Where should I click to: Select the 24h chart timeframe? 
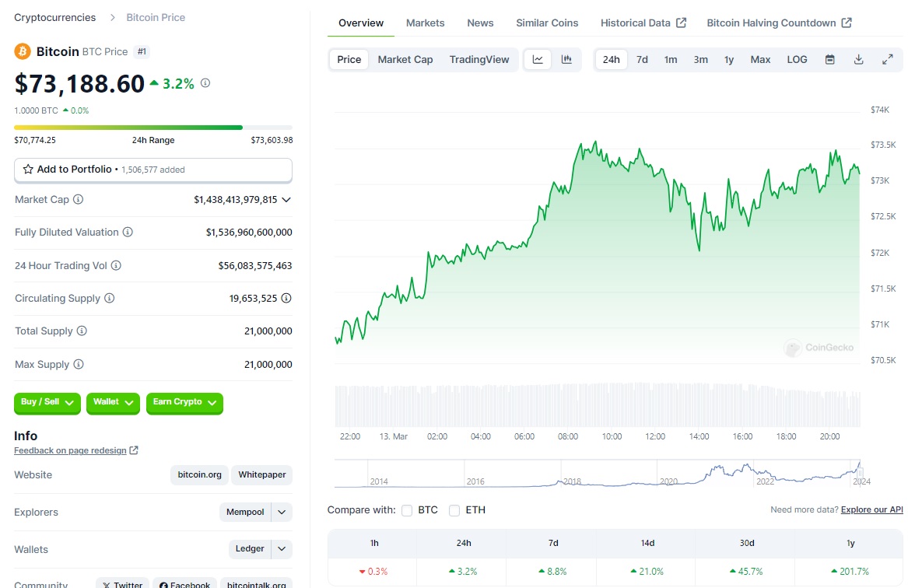tap(612, 60)
